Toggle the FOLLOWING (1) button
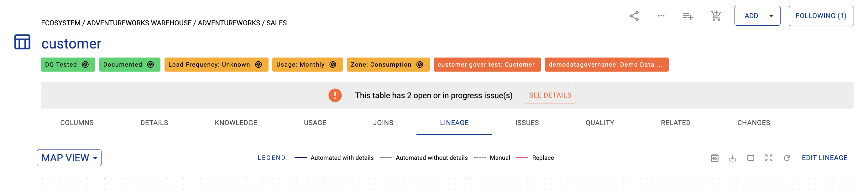Image resolution: width=868 pixels, height=192 pixels. coord(820,16)
